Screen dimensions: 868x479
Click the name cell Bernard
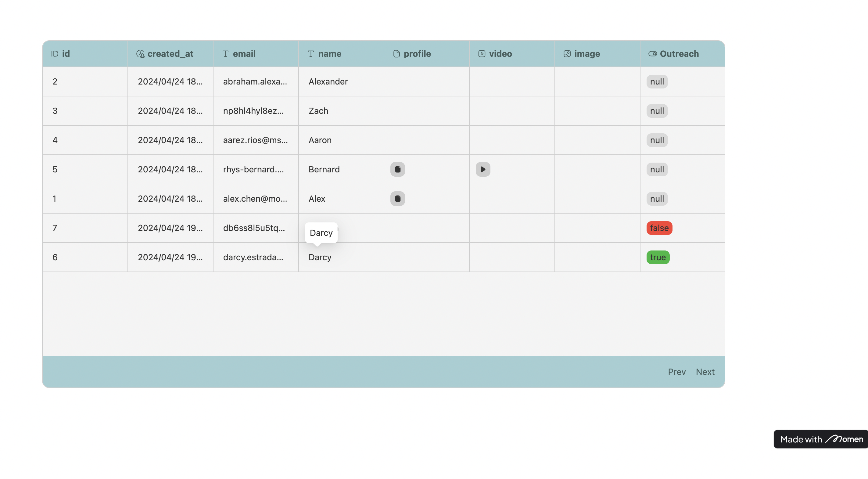(x=341, y=169)
